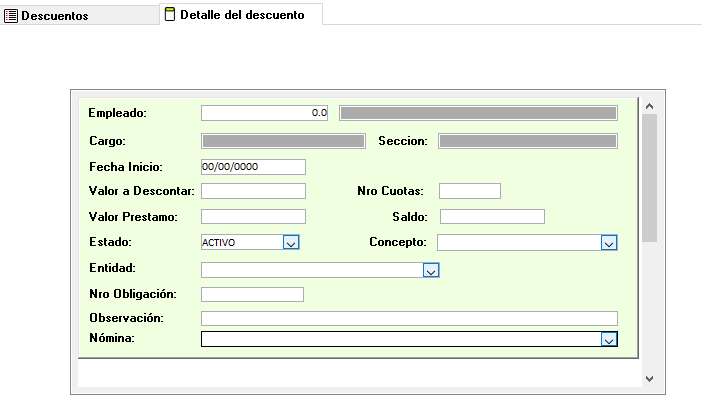Click the Valor a Descontar field
This screenshot has width=702, height=413.
(x=253, y=191)
